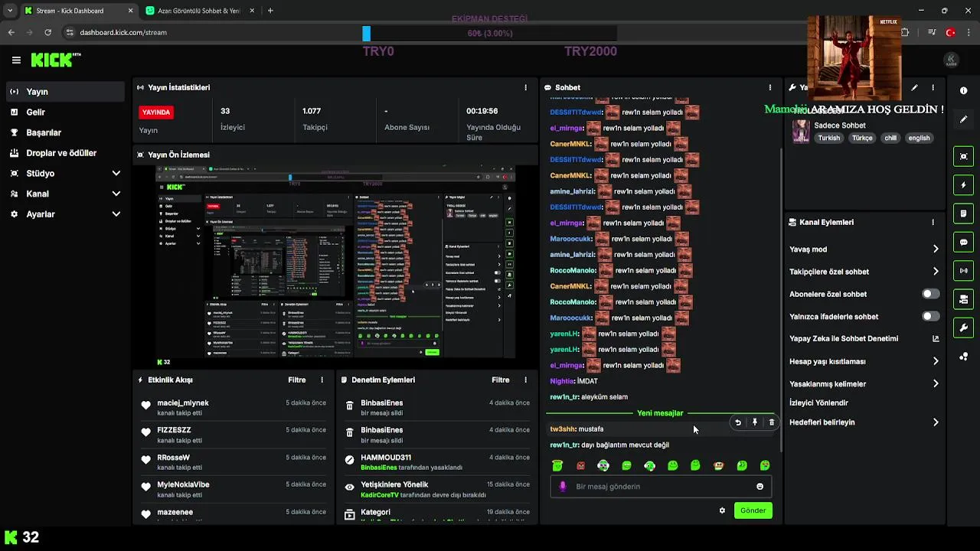Reload the page with the browser refresh button
This screenshot has width=980, height=551.
point(47,33)
